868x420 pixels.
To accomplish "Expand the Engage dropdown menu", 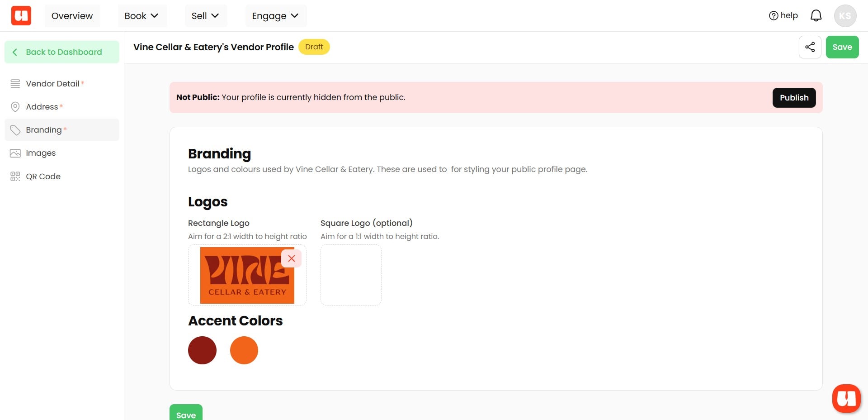I will click(275, 15).
